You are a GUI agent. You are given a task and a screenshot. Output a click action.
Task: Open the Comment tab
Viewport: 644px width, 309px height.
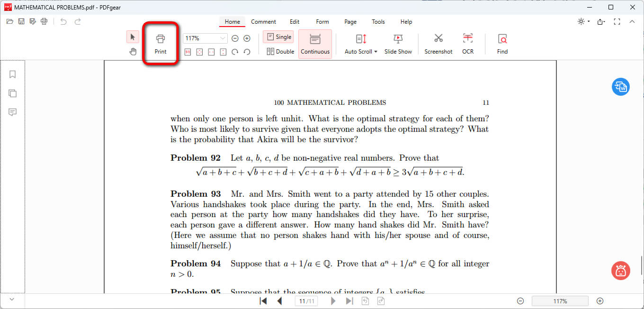(x=263, y=22)
